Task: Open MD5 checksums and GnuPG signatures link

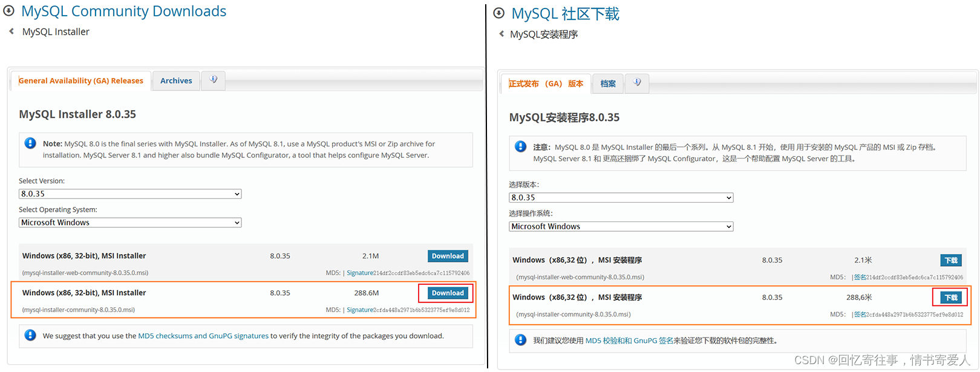Action: 203,336
